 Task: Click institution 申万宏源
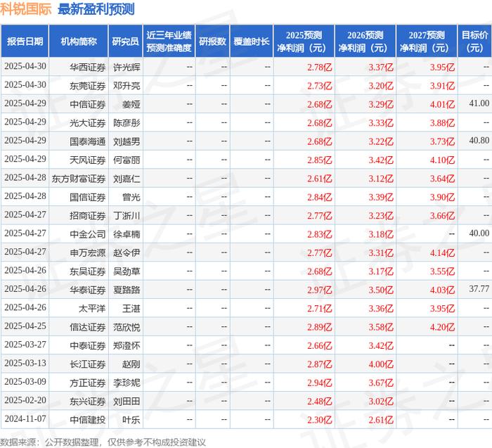[x=88, y=252]
